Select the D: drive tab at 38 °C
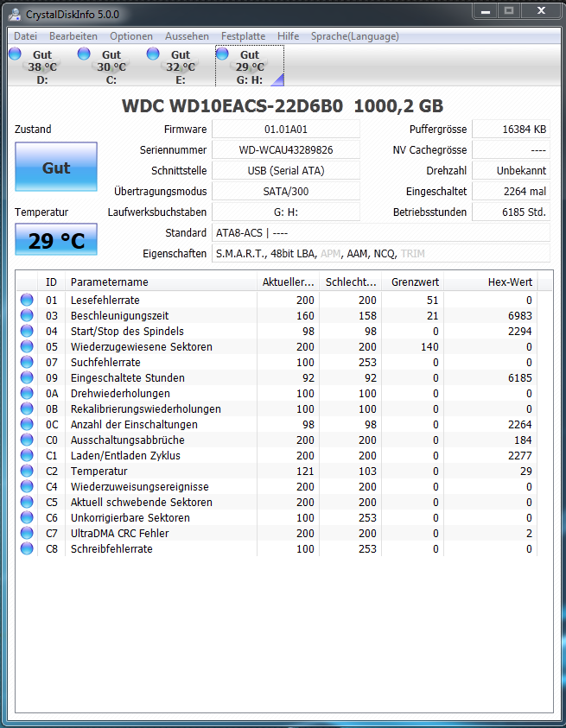The width and height of the screenshot is (566, 728). pos(41,66)
